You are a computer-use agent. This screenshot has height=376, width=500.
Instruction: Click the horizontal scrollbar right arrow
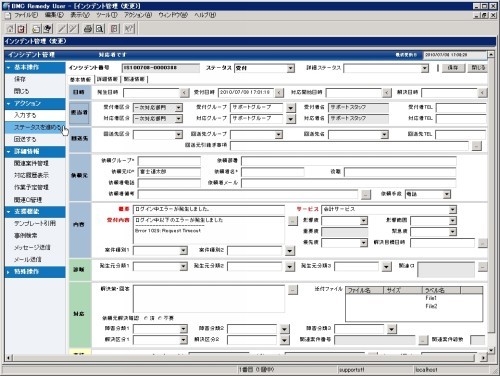click(x=483, y=358)
